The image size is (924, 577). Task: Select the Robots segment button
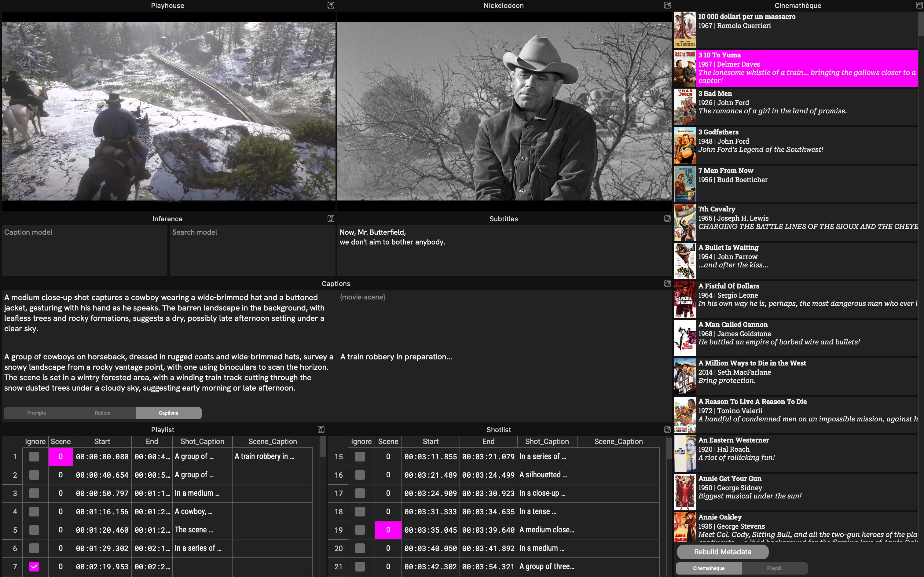click(102, 413)
